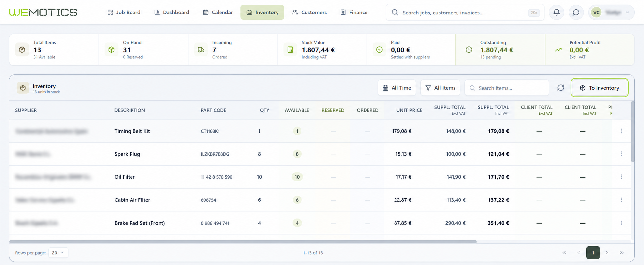Select the Spark Plug description

[127, 154]
